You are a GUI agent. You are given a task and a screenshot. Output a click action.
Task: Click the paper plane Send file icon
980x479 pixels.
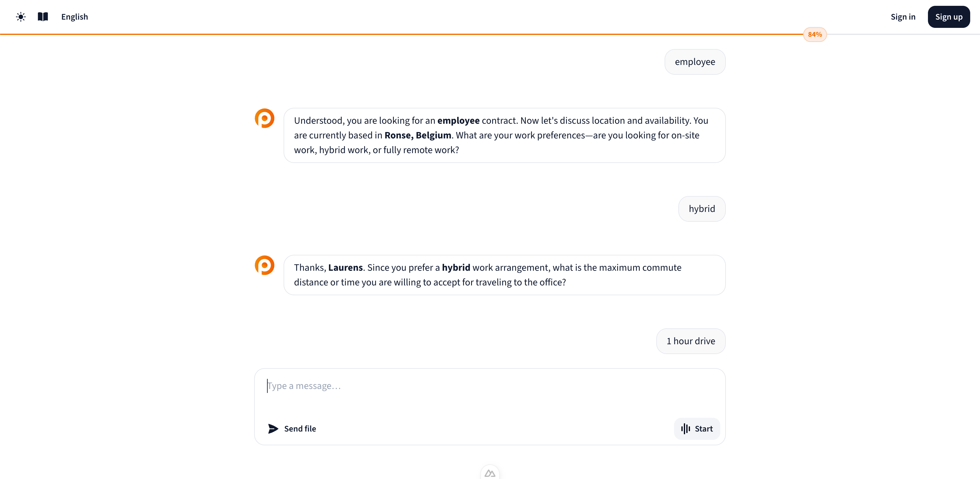[273, 428]
